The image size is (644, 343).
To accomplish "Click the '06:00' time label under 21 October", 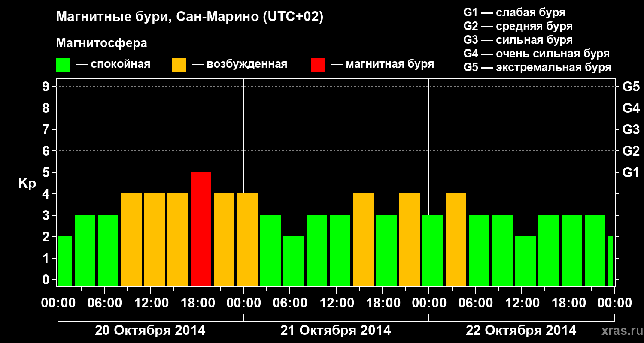I will click(x=290, y=303).
